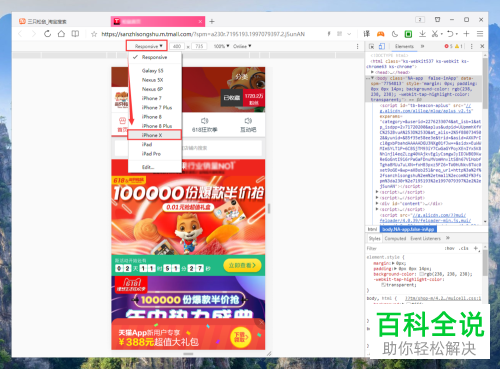Screen dimensions: 500x369
Task: Open the 100% zoom dropdown
Action: point(221,46)
